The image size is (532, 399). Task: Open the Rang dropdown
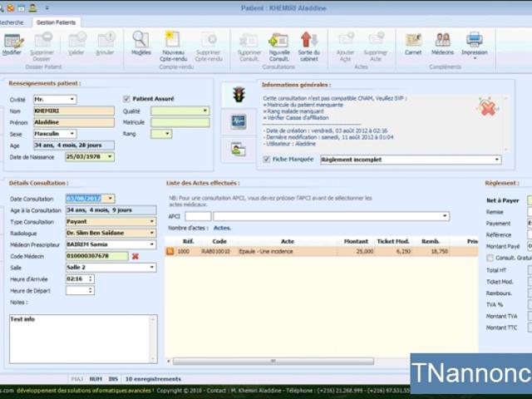(167, 134)
